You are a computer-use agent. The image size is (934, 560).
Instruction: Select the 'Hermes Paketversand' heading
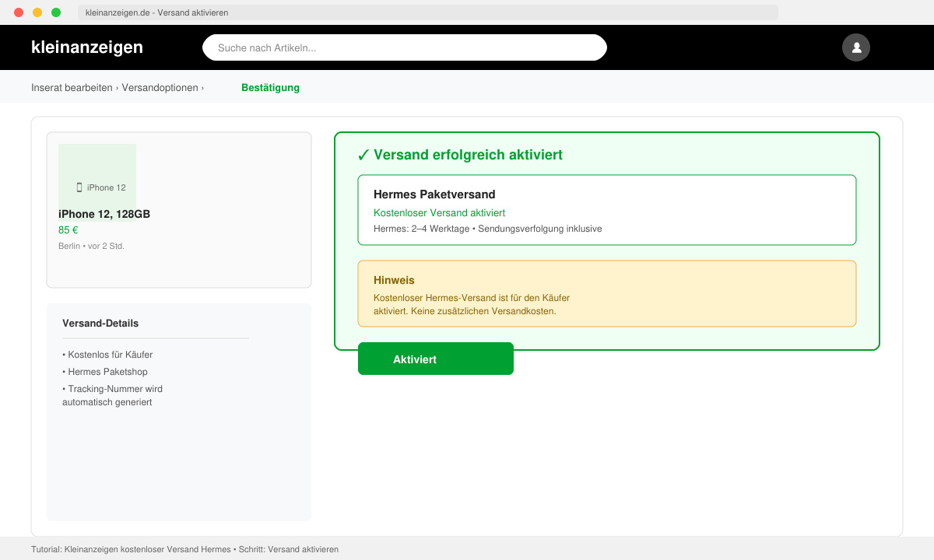434,194
